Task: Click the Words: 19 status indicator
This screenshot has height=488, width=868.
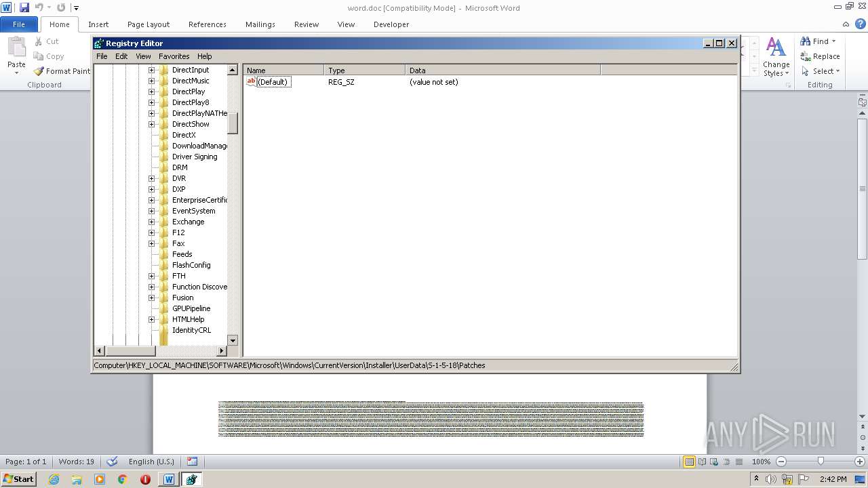Action: pyautogui.click(x=77, y=462)
